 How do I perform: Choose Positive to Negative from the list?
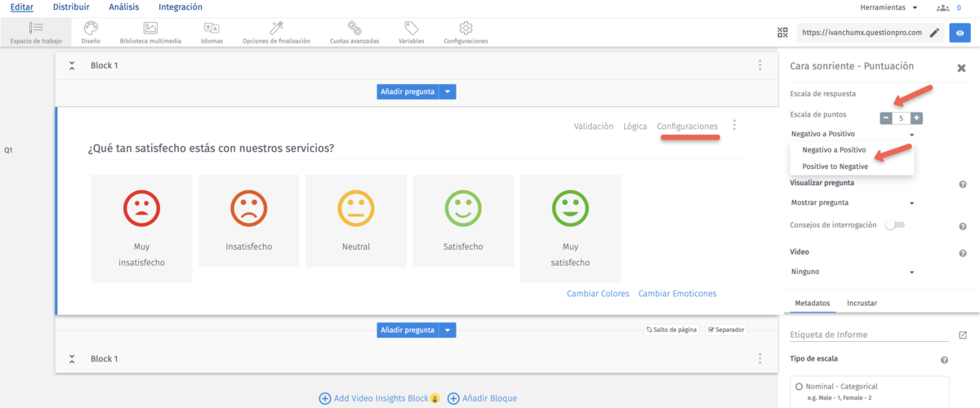click(x=835, y=166)
